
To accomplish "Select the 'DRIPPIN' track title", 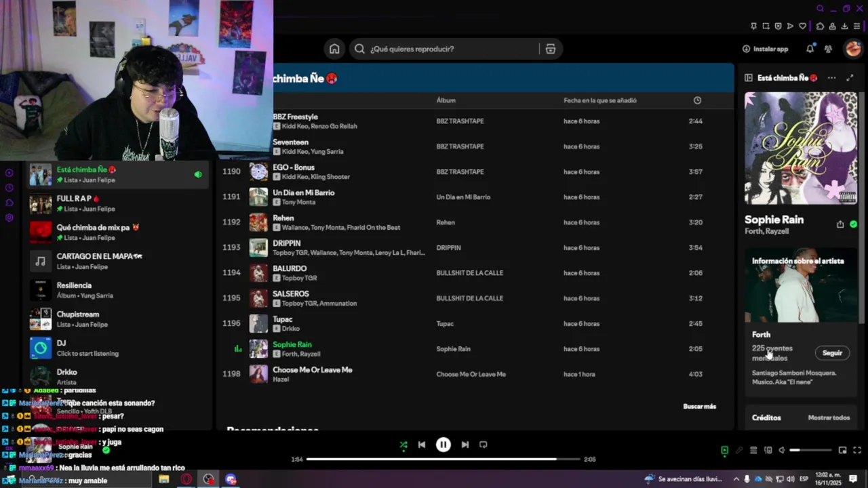I will coord(286,243).
